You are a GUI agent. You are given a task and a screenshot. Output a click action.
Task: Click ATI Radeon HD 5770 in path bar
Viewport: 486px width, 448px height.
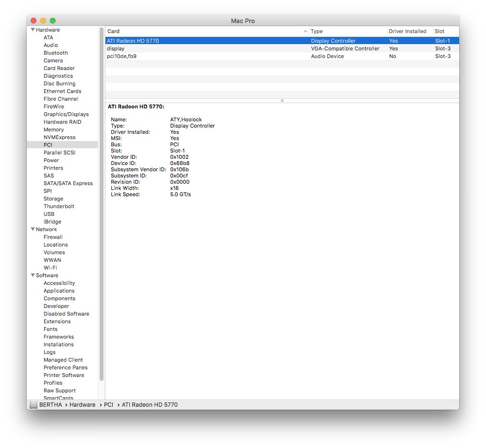click(x=150, y=405)
